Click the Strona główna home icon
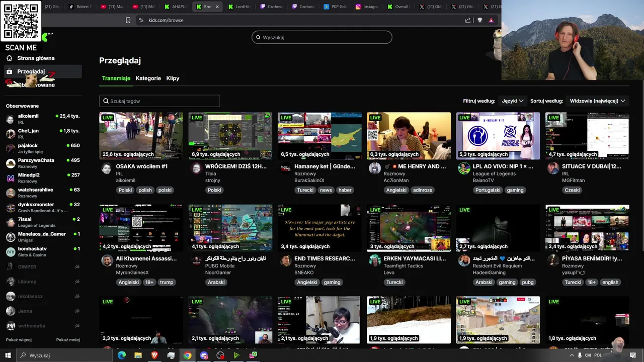644x362 pixels. click(x=9, y=58)
